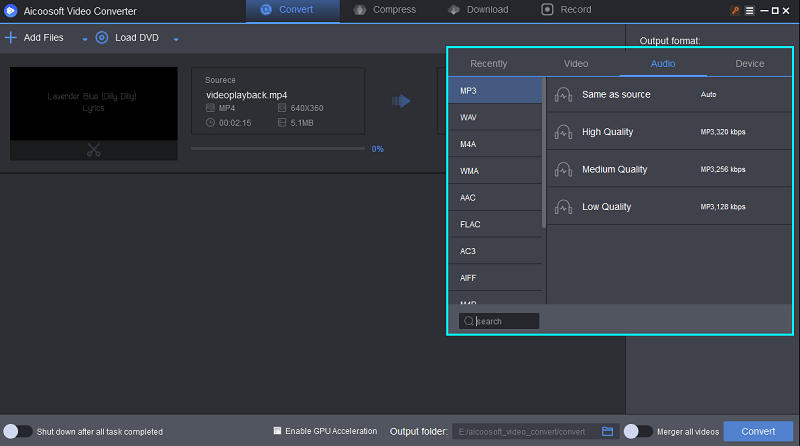800x446 pixels.
Task: Click the scissors trim icon under video thumbnail
Action: [94, 150]
